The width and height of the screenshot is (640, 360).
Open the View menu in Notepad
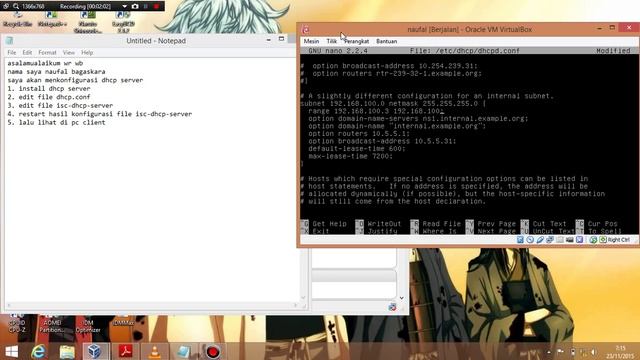[69, 53]
